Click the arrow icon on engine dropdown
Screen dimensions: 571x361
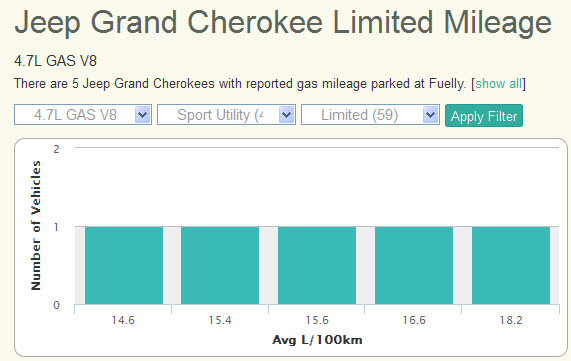tap(142, 115)
